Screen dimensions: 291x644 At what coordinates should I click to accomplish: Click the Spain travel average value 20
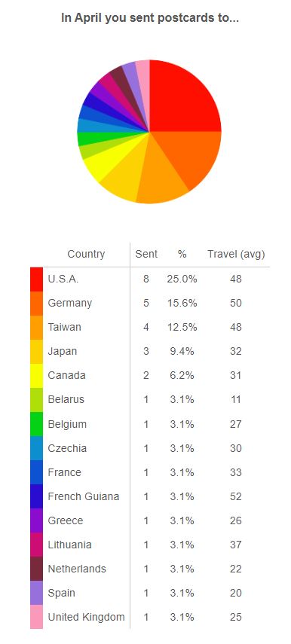(x=236, y=593)
